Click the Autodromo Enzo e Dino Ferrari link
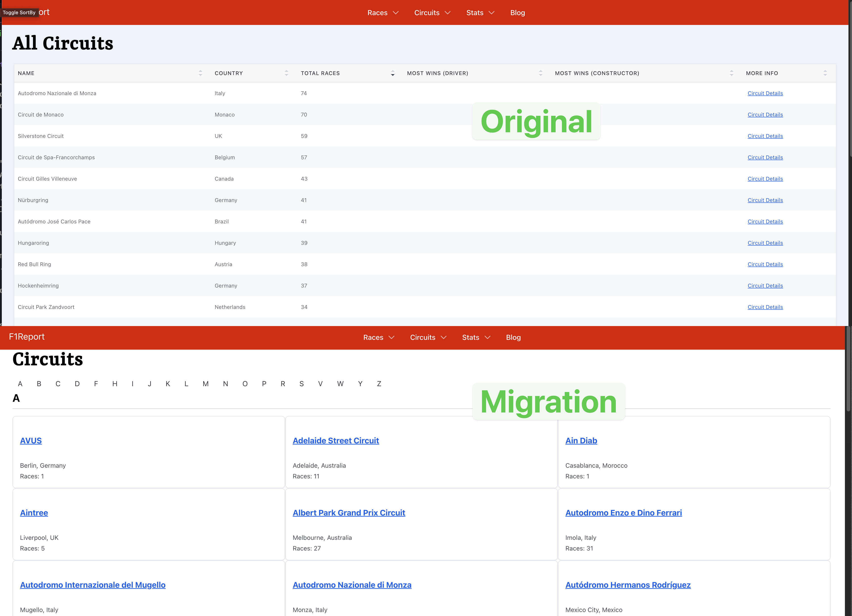This screenshot has width=852, height=616. point(623,513)
